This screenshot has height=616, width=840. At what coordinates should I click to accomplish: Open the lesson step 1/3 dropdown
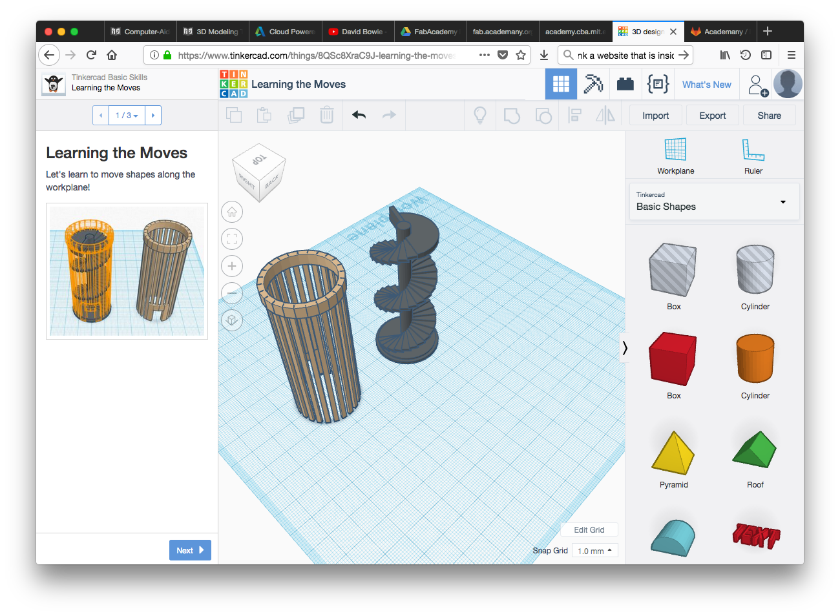(x=127, y=116)
